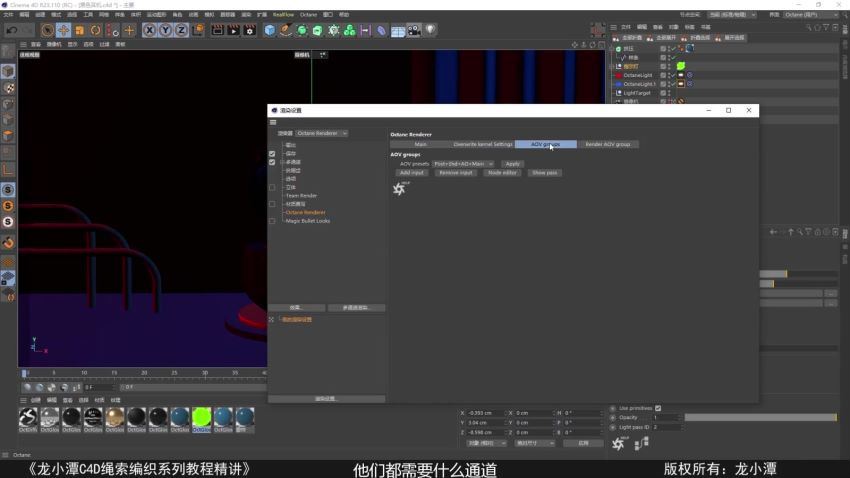
Task: Open the Node editor button
Action: coord(502,173)
